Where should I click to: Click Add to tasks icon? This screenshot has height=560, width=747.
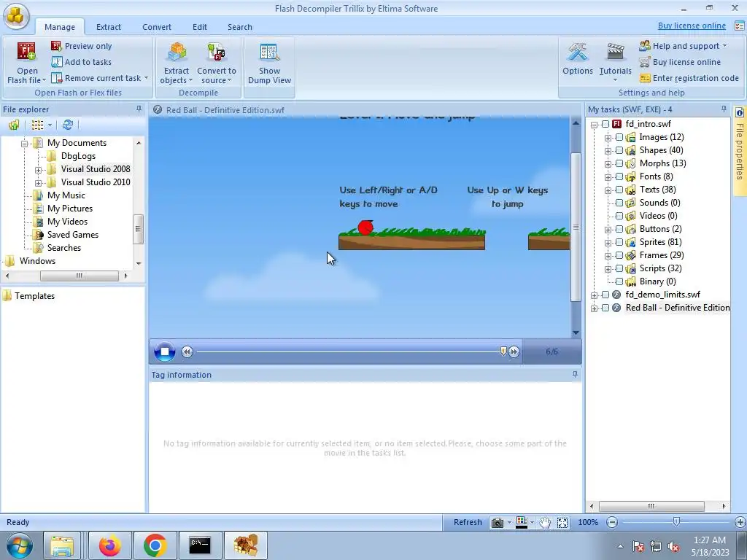[x=56, y=62]
